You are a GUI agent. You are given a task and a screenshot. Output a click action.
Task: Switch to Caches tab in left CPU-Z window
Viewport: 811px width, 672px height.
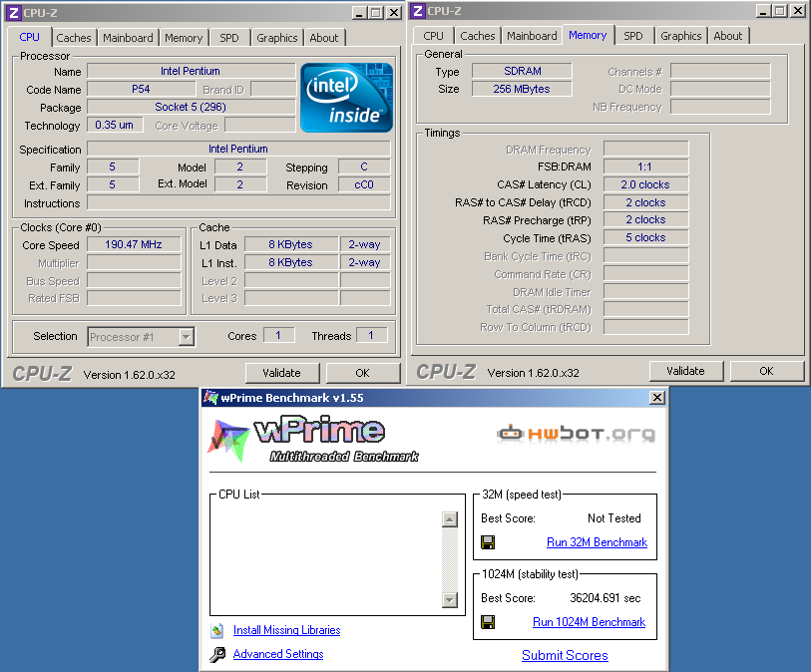click(x=74, y=38)
